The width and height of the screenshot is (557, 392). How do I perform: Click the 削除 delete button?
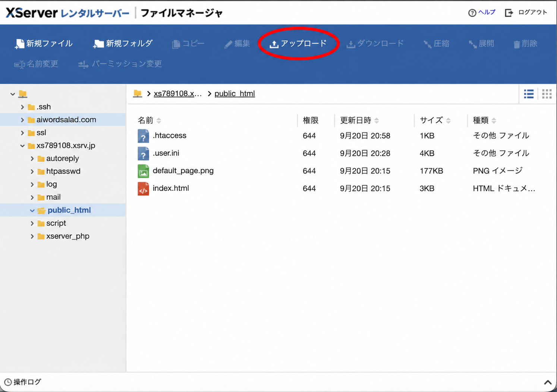click(x=525, y=44)
